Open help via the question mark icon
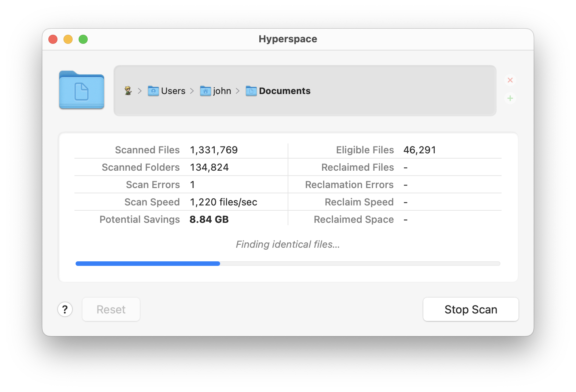 click(65, 309)
